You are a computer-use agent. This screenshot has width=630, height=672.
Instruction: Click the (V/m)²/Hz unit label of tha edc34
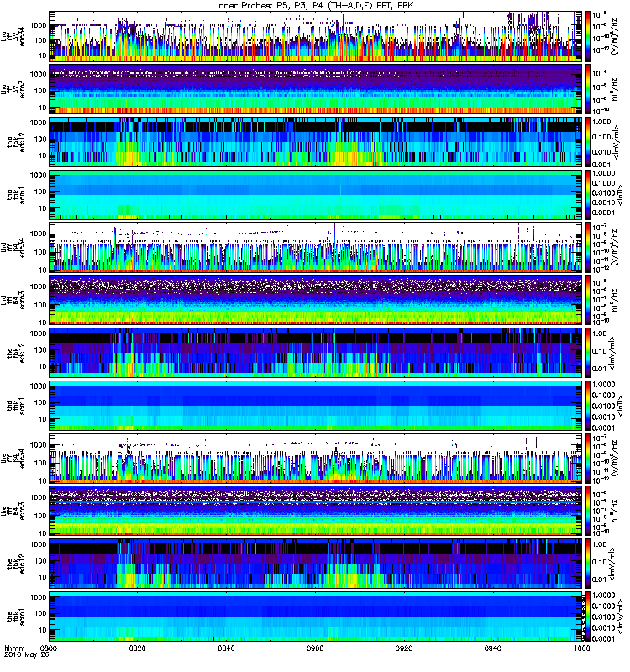(x=615, y=36)
